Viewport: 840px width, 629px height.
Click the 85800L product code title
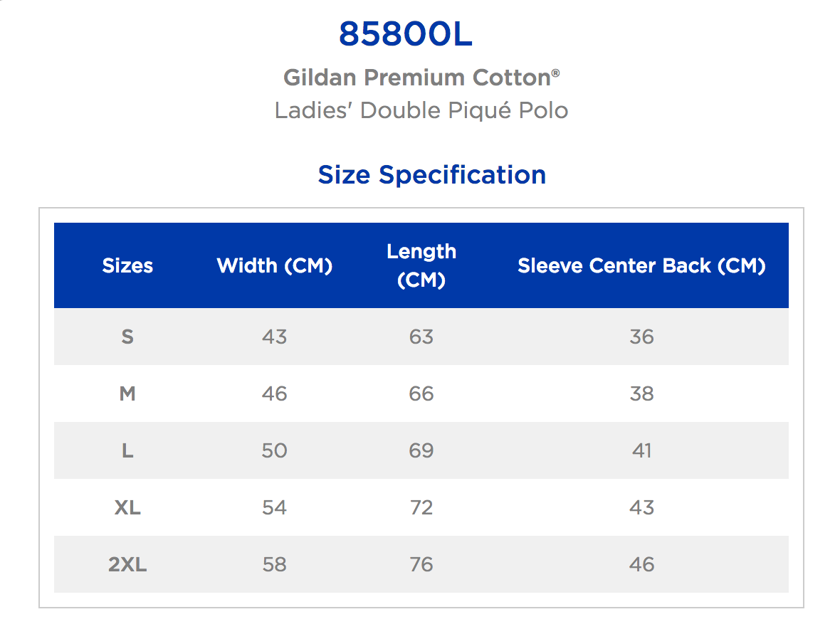click(405, 34)
